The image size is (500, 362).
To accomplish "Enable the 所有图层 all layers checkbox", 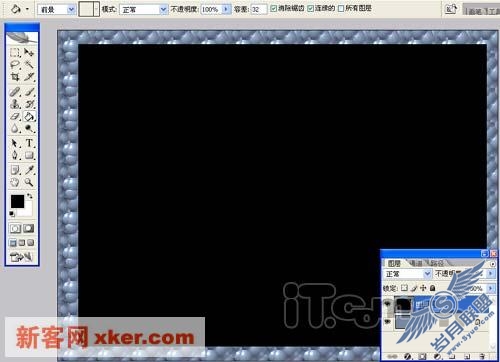I will 341,8.
